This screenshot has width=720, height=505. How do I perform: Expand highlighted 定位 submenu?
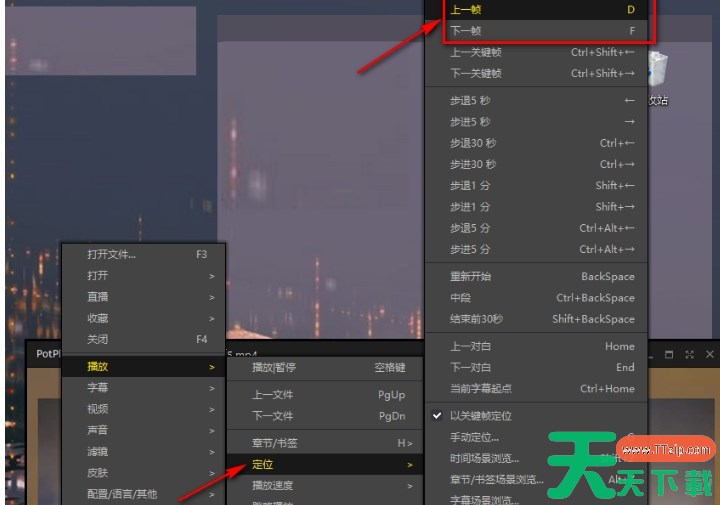coord(325,465)
